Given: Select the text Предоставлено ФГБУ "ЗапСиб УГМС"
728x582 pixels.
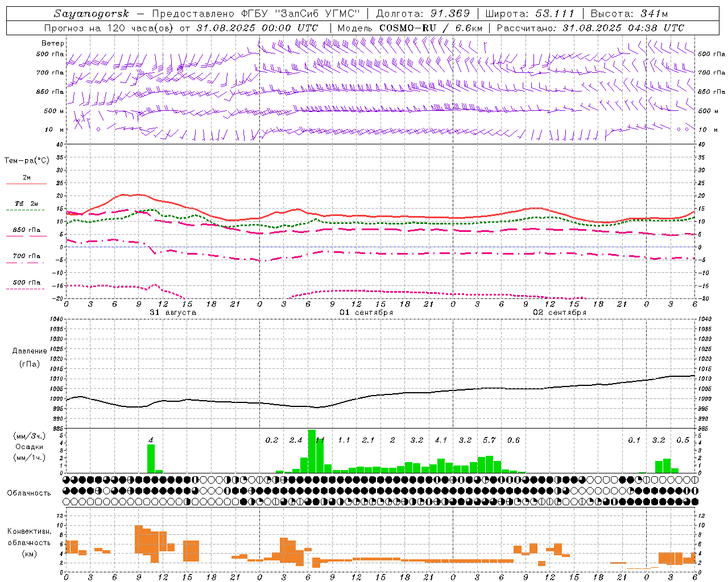Looking at the screenshot, I should coord(257,14).
